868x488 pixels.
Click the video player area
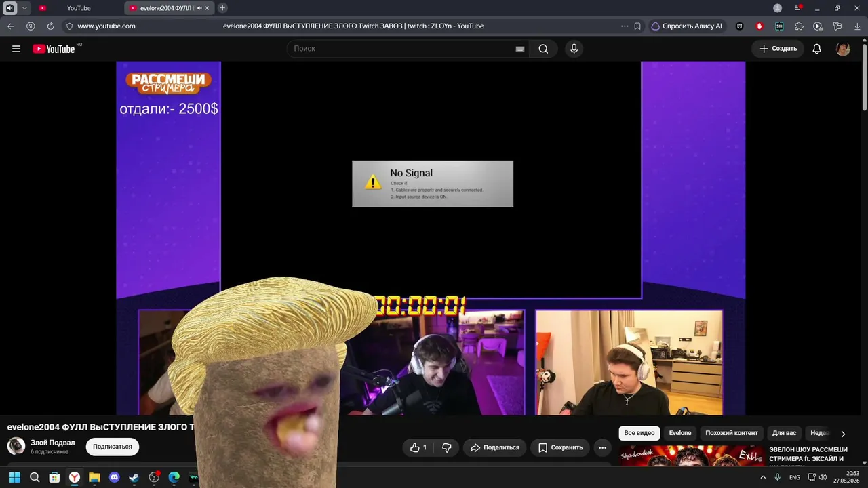(431, 237)
